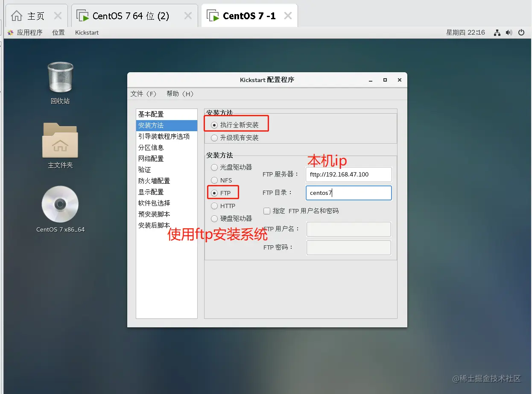This screenshot has height=394, width=532.
Task: Open the 回收站 trash icon on desktop
Action: [x=60, y=77]
